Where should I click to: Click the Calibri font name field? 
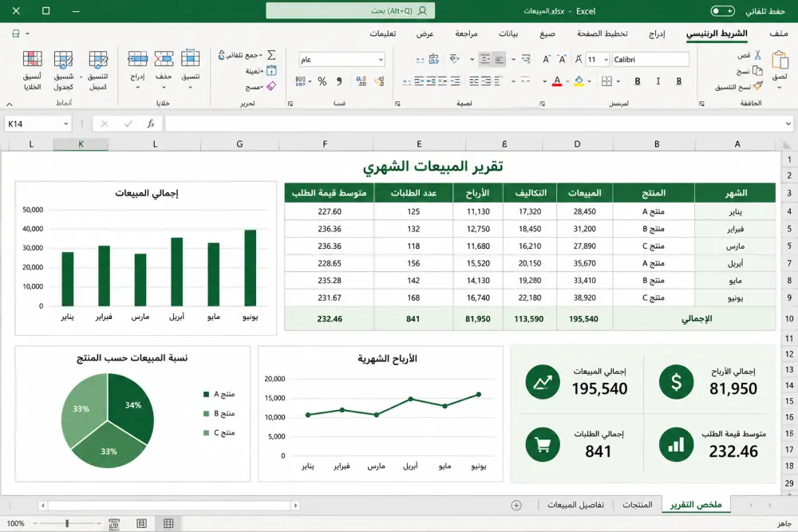pyautogui.click(x=650, y=60)
